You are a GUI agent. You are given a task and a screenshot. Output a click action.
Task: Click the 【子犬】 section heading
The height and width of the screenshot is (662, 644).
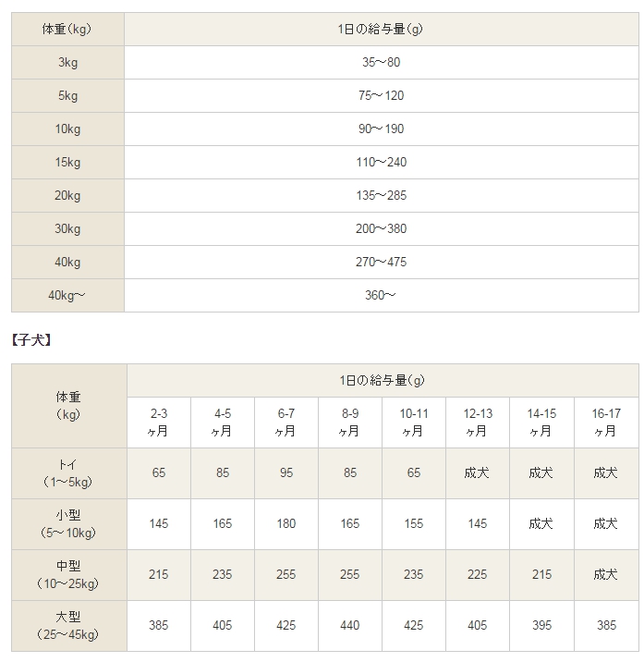coord(31,340)
